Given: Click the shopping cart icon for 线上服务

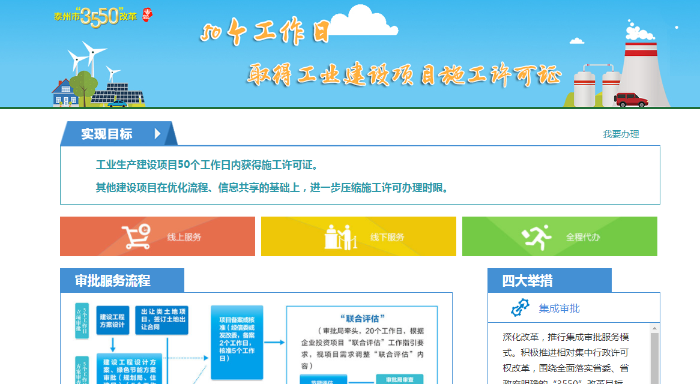Looking at the screenshot, I should click(136, 236).
